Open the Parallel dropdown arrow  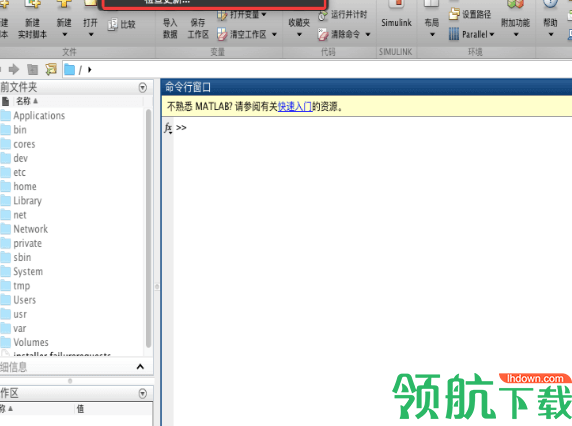492,34
